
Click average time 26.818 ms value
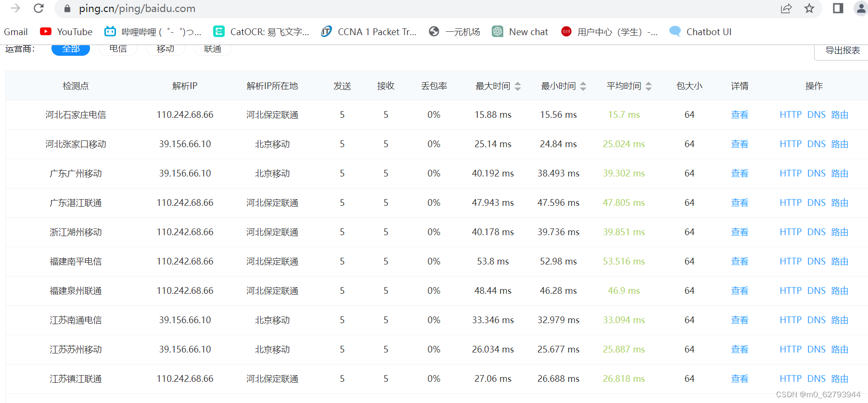coord(624,379)
